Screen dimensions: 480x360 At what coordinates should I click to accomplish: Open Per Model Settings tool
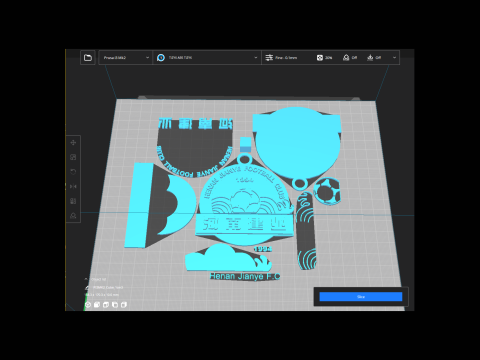pos(73,201)
